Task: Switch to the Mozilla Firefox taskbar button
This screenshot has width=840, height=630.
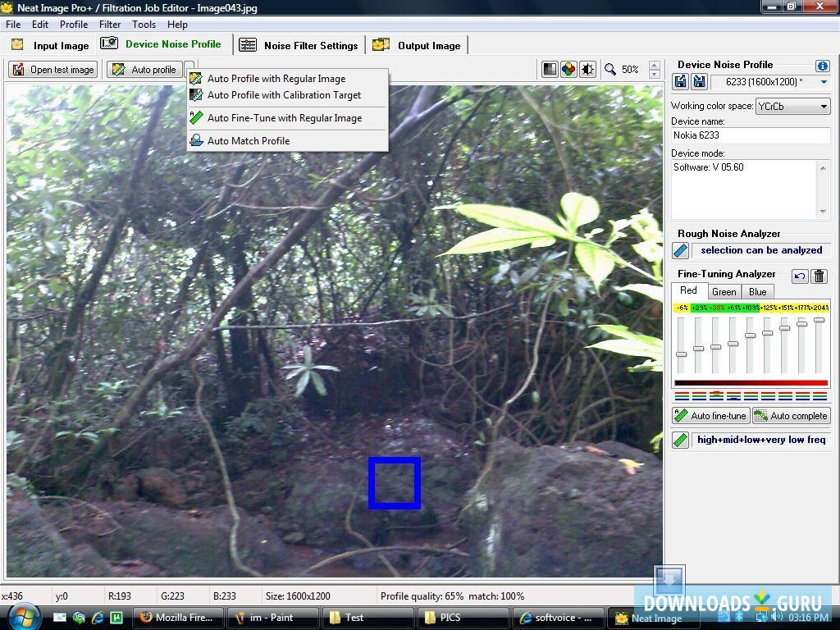Action: [177, 618]
